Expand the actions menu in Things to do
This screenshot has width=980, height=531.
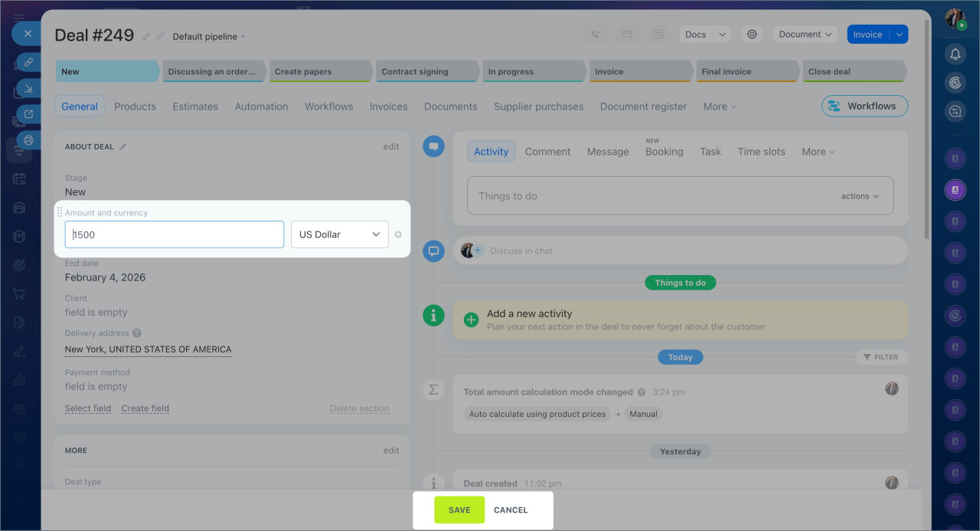[x=860, y=196]
